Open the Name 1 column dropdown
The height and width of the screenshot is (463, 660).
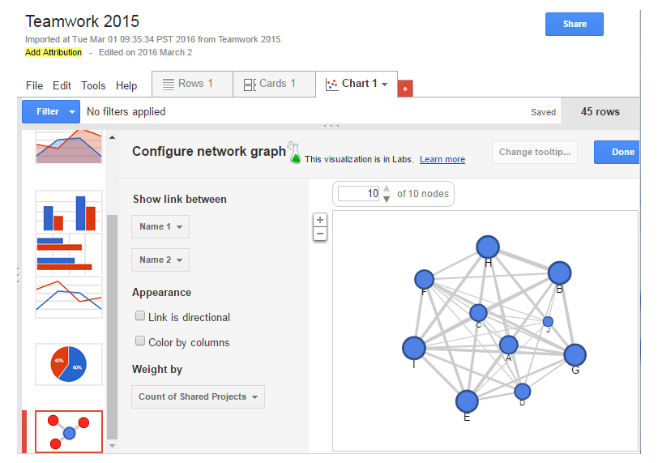coord(160,227)
